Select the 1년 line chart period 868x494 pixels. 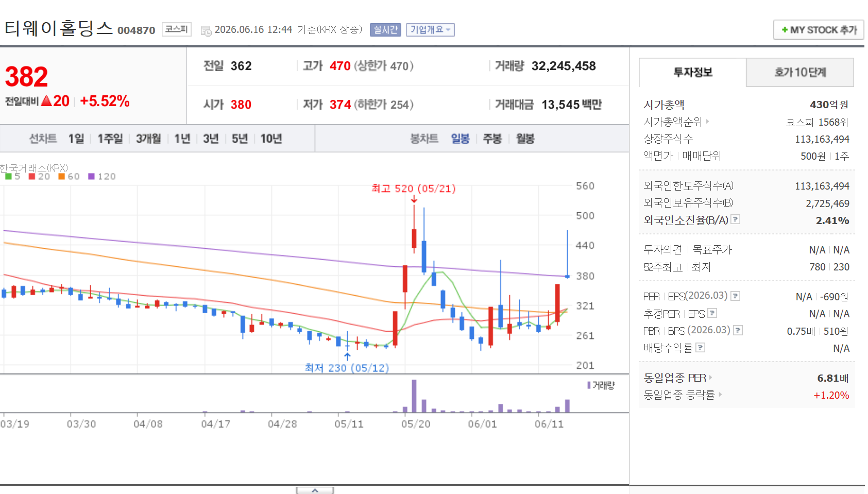[182, 139]
